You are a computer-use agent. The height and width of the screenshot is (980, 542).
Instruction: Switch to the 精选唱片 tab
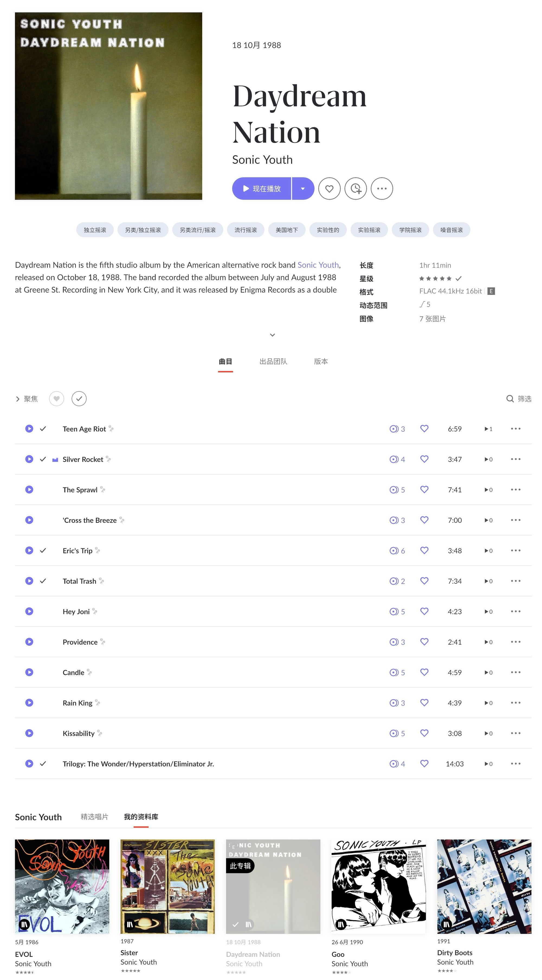coord(94,817)
